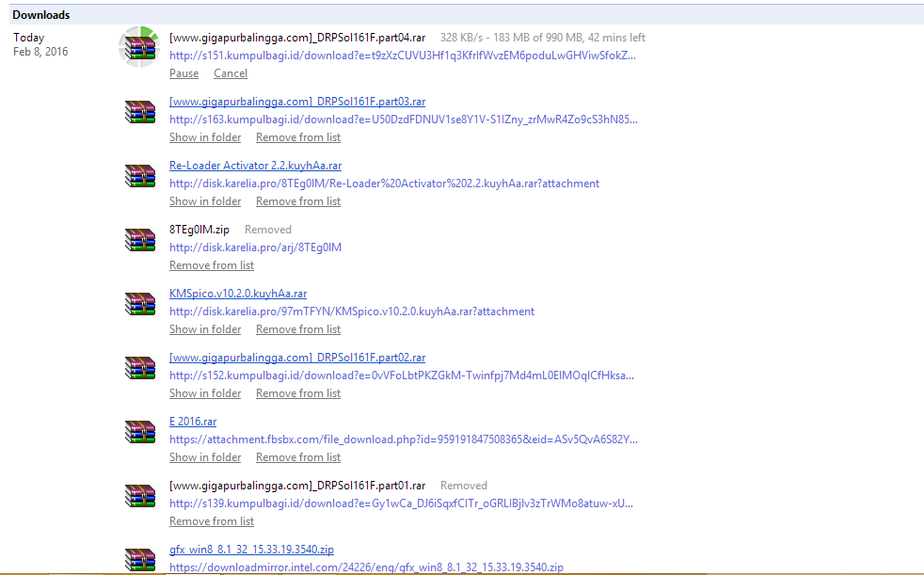Image resolution: width=924 pixels, height=575 pixels.
Task: Click the 8TEg0IM.zip file name text
Action: pyautogui.click(x=199, y=230)
